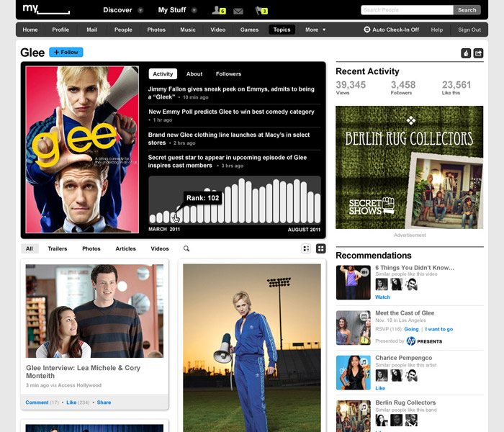Open Music in navigation bar

(188, 30)
